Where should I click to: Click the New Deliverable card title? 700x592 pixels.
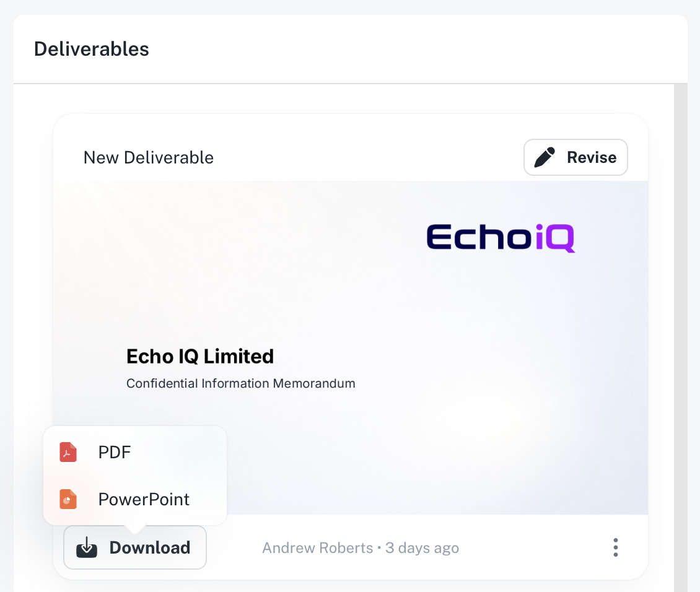(x=149, y=158)
